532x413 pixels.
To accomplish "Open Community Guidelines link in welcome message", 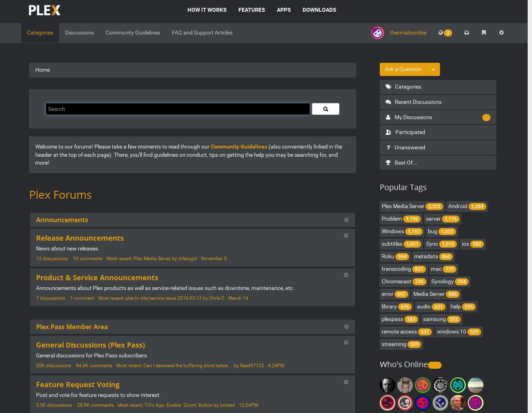I will pyautogui.click(x=239, y=147).
